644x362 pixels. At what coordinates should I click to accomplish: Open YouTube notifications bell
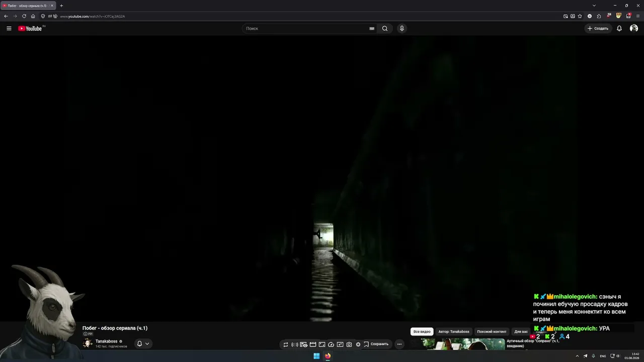[x=619, y=29]
